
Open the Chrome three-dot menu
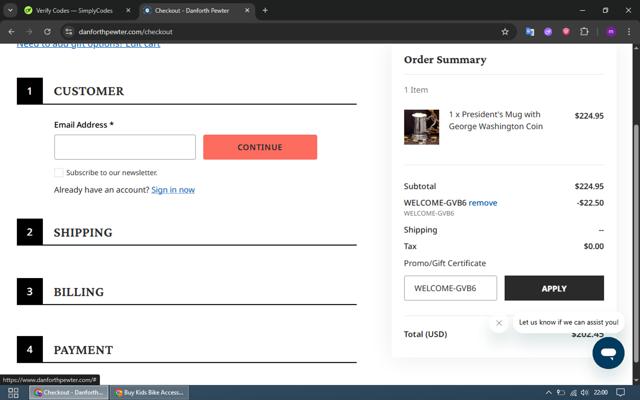coord(629,32)
